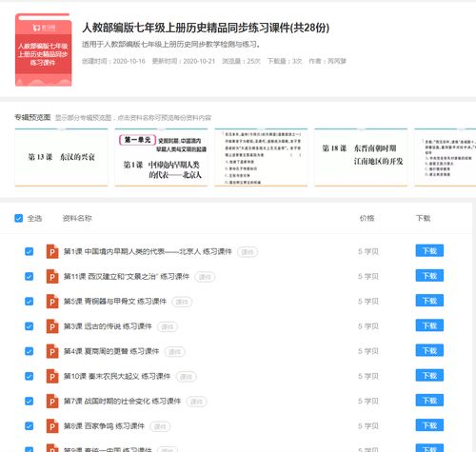Click the 下载 column header
The image size is (476, 452).
424,218
